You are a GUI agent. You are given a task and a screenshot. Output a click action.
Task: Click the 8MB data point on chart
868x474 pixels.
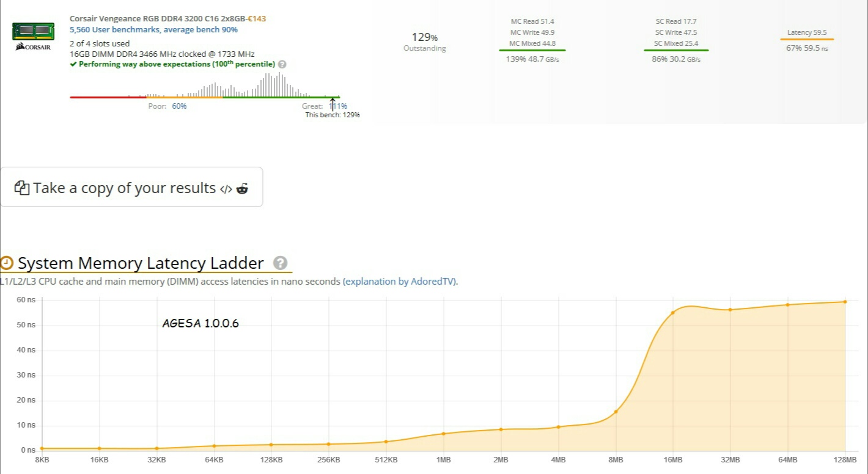click(616, 412)
